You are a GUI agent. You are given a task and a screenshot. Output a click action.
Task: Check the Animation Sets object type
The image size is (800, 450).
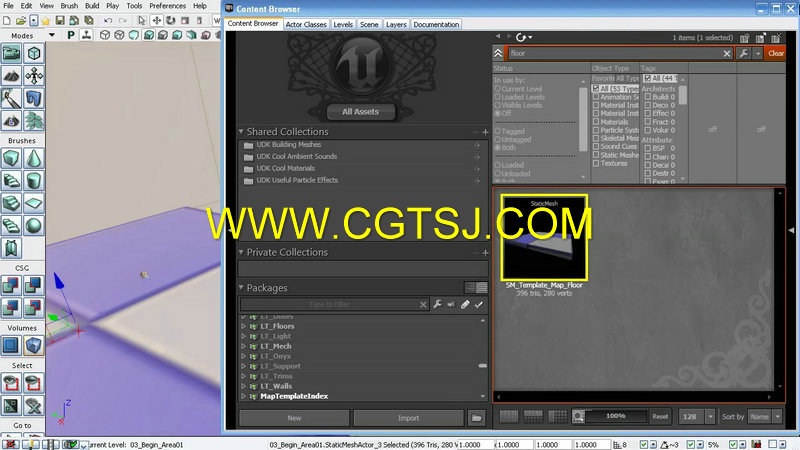coord(596,97)
